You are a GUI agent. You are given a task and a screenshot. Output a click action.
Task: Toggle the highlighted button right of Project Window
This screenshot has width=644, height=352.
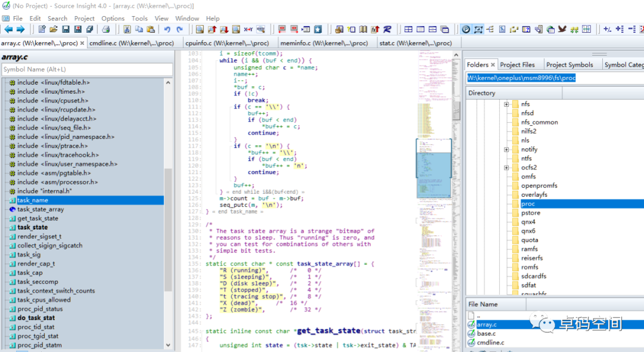click(x=478, y=29)
